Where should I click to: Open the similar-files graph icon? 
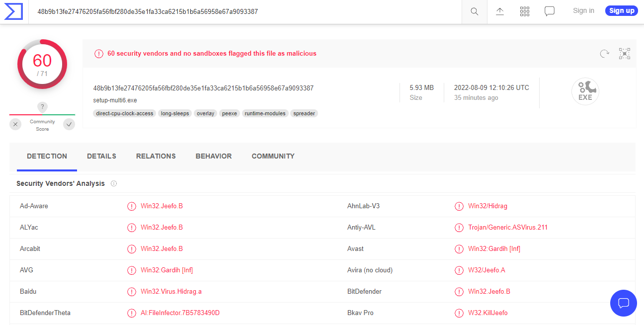point(625,54)
